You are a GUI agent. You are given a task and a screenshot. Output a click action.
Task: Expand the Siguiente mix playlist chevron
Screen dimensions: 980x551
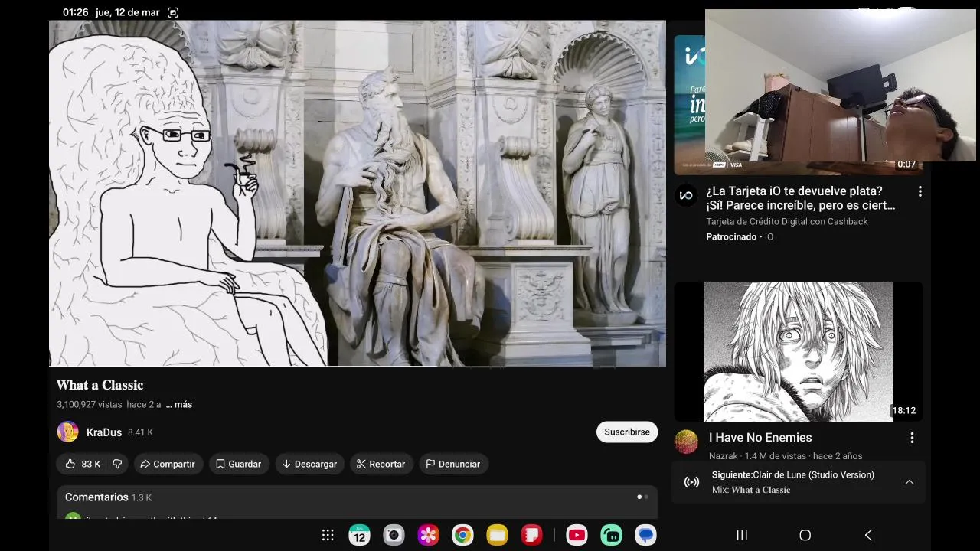(x=910, y=482)
